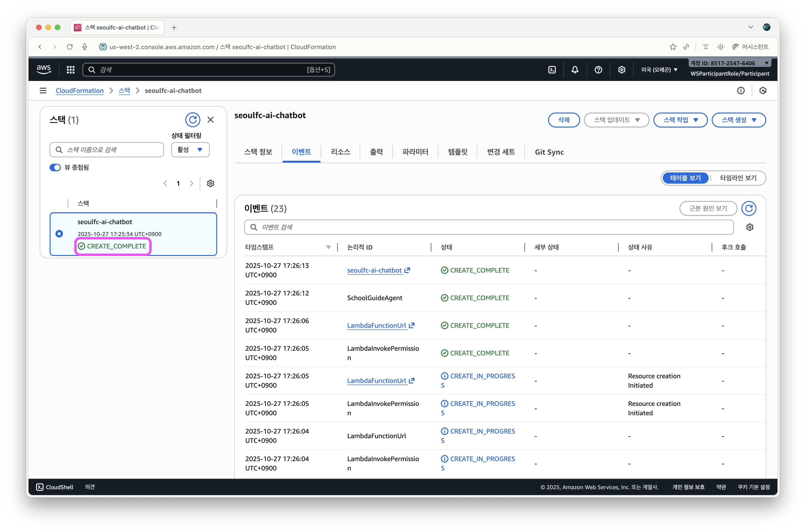The height and width of the screenshot is (532, 806).
Task: Expand the stack actions dropdown
Action: [x=680, y=120]
